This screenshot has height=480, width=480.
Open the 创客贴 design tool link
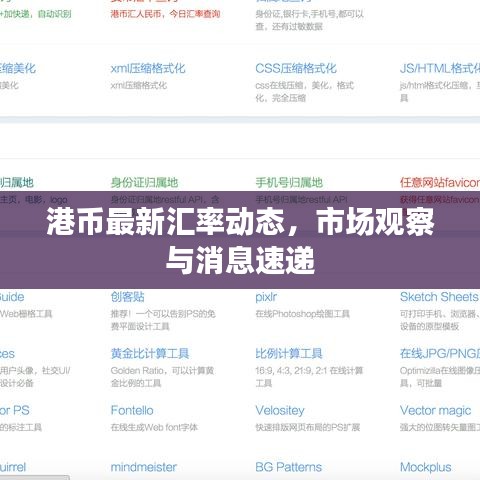[127, 297]
